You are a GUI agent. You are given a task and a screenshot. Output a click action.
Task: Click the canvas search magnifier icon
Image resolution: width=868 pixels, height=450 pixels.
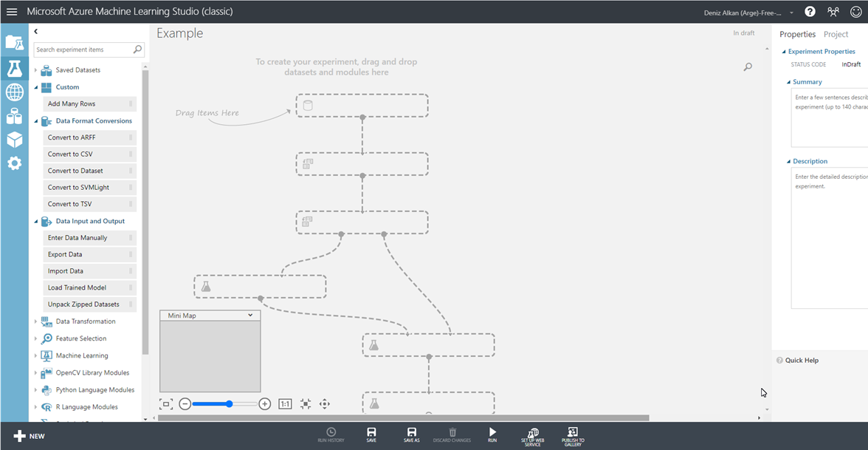pyautogui.click(x=748, y=67)
